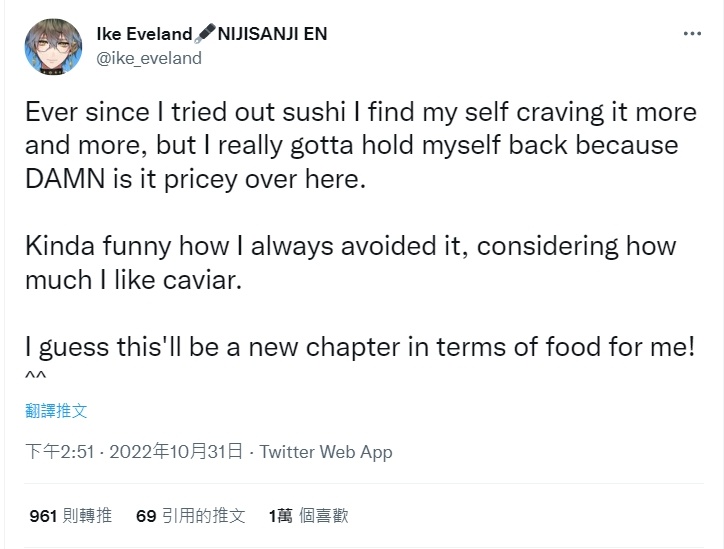Click the 個喜歡 likes label
This screenshot has width=724, height=549.
[x=324, y=515]
